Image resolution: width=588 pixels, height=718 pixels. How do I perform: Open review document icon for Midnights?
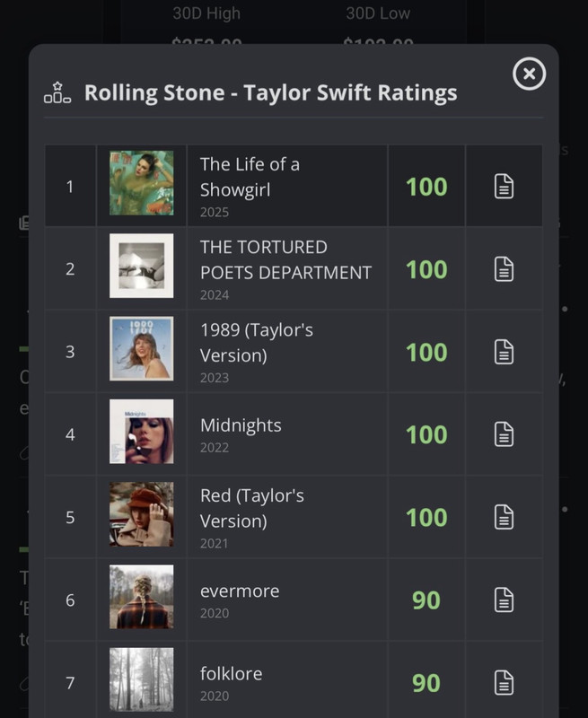[x=505, y=434]
